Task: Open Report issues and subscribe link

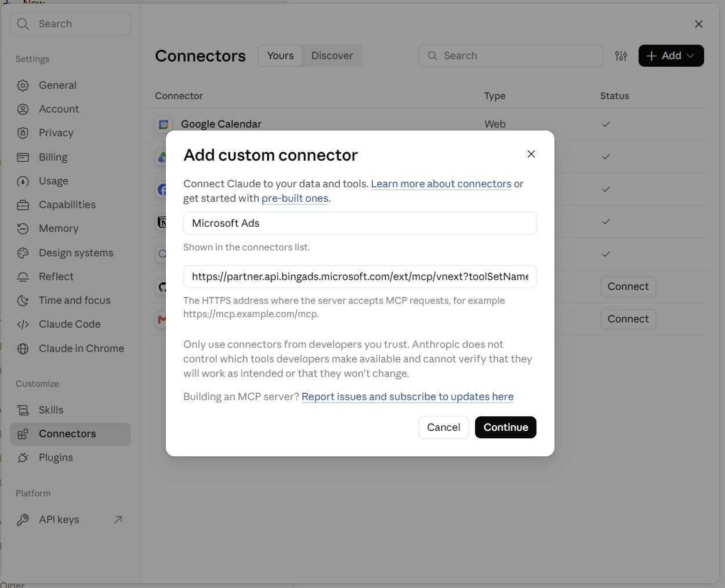Action: tap(408, 397)
